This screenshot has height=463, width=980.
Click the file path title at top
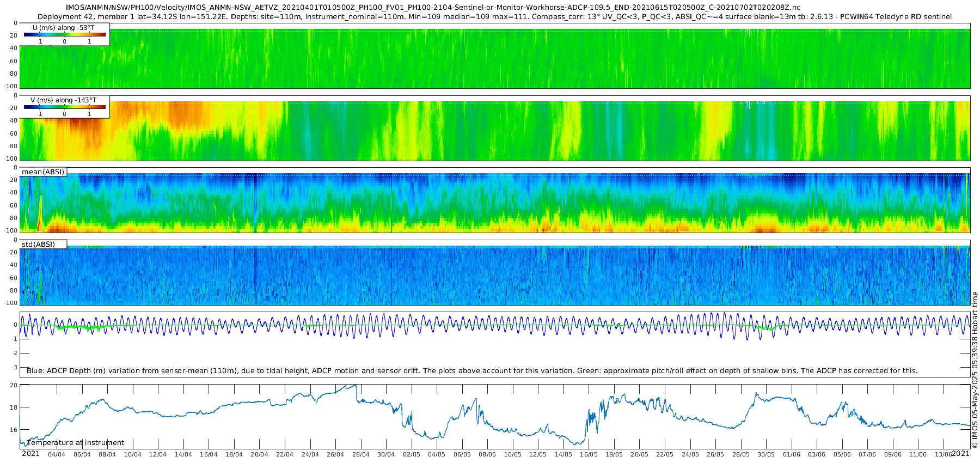(433, 8)
